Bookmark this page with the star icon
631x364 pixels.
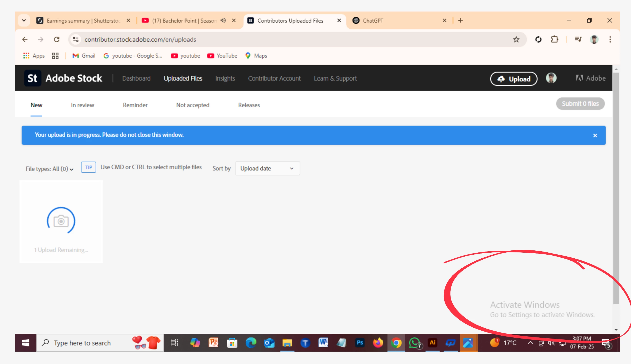click(516, 39)
